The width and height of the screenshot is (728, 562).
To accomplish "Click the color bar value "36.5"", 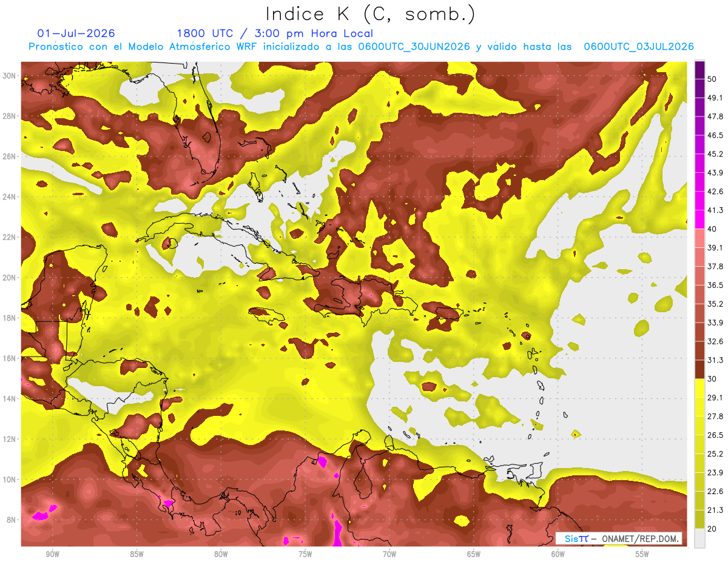I will coord(716,286).
